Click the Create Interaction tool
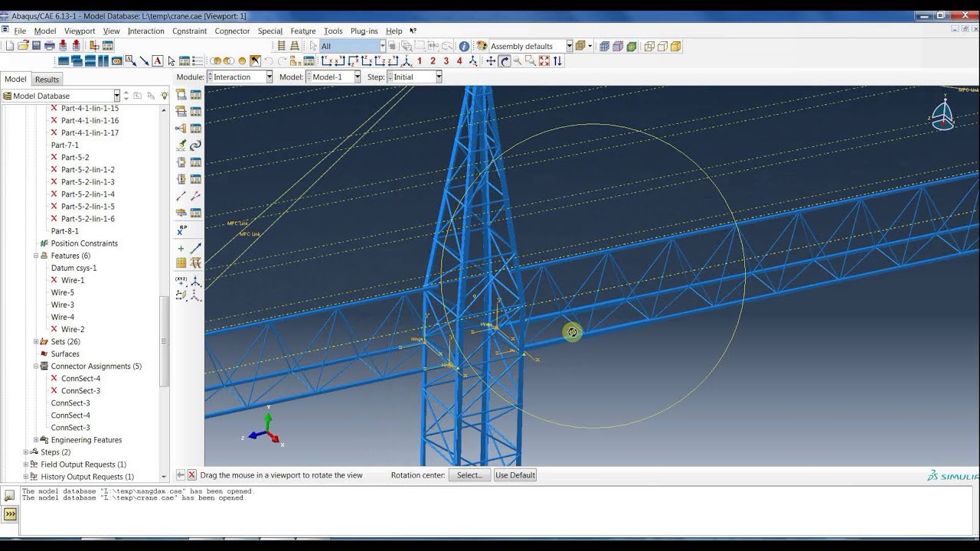Screen dimensions: 980x551 tap(181, 95)
